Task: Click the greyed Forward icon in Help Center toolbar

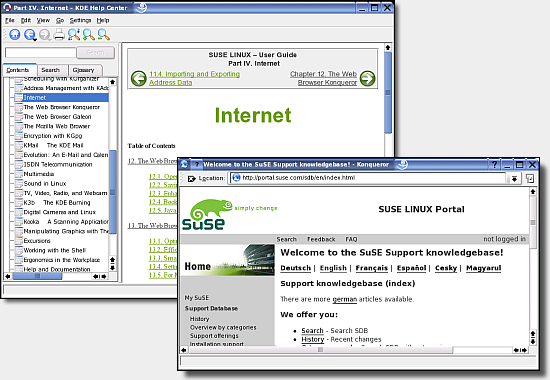Action: [45, 34]
